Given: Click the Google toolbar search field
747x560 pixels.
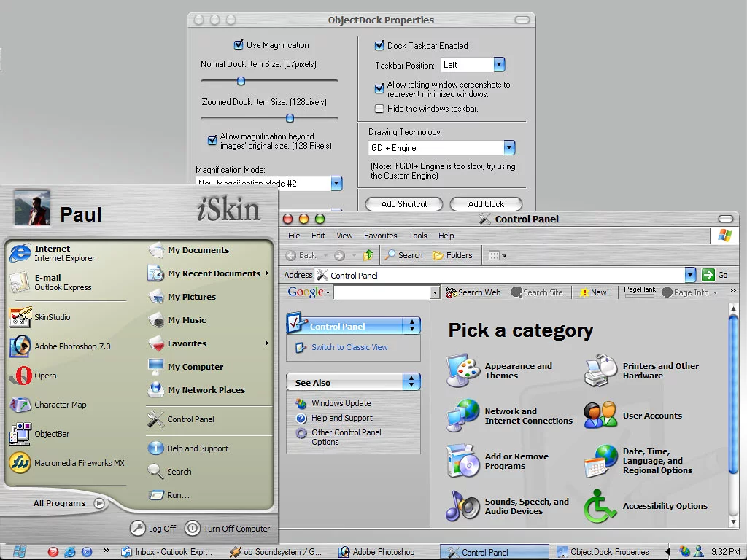Looking at the screenshot, I should coord(381,292).
